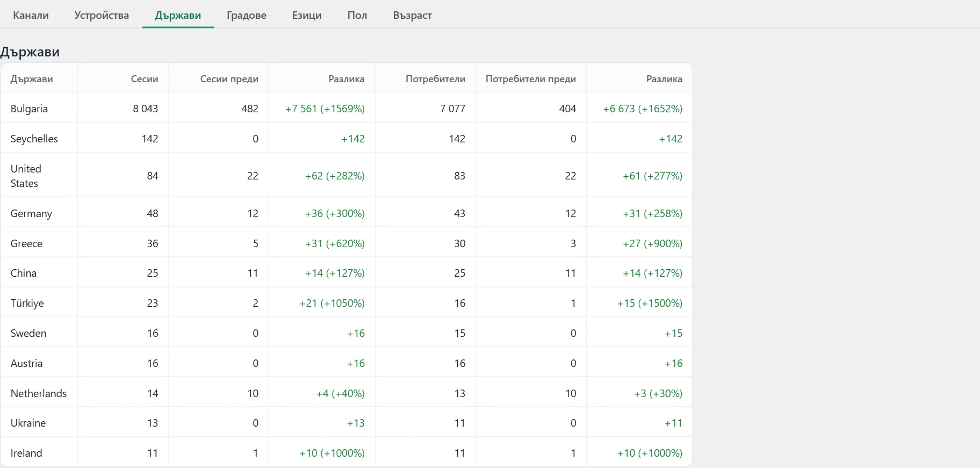980x468 pixels.
Task: Click the Потребители column header
Action: click(x=435, y=79)
